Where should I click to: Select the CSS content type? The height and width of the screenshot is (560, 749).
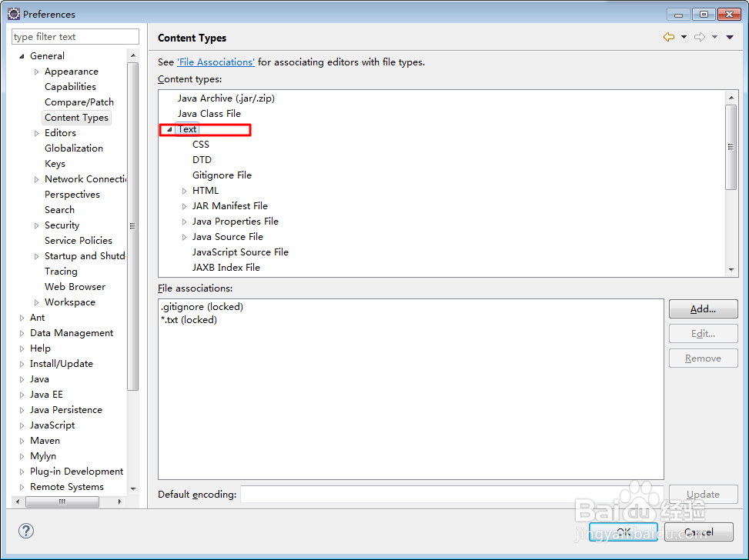click(x=201, y=144)
